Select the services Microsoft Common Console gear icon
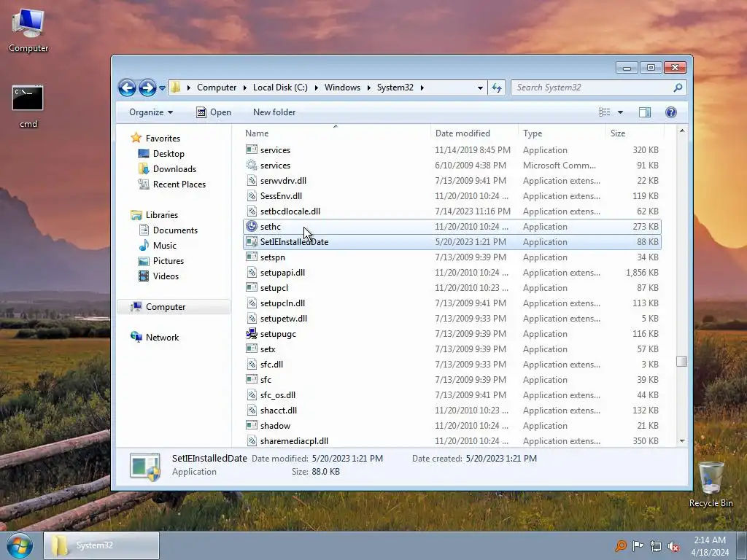747x560 pixels. pyautogui.click(x=252, y=166)
